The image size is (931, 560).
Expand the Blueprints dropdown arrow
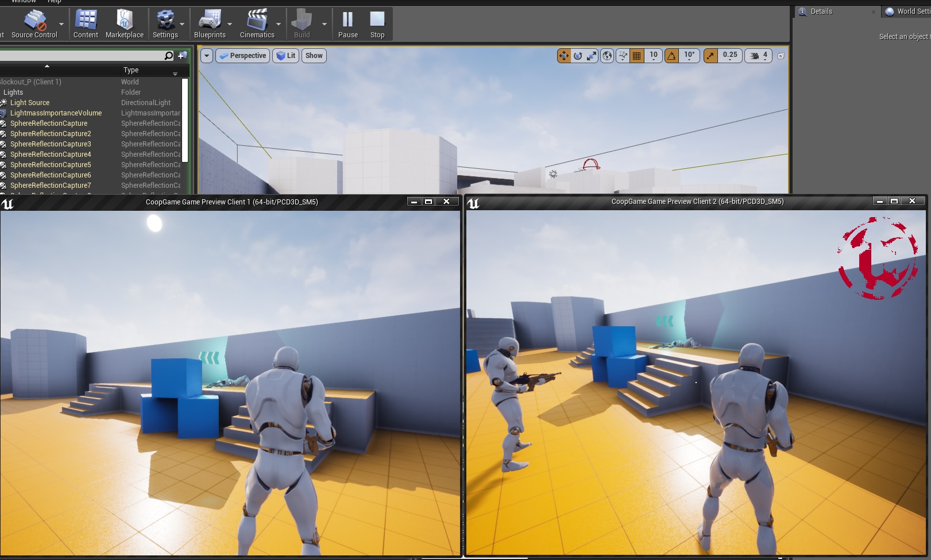pyautogui.click(x=230, y=24)
